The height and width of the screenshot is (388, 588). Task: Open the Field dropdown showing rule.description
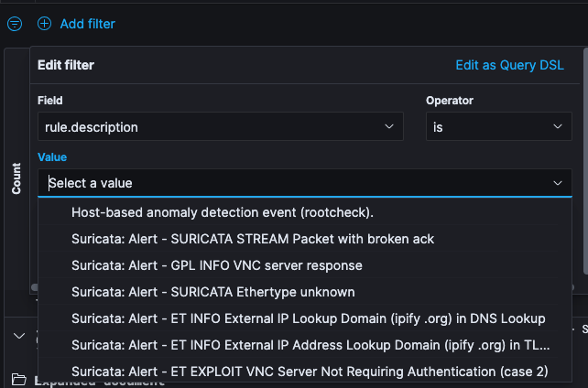click(x=211, y=127)
